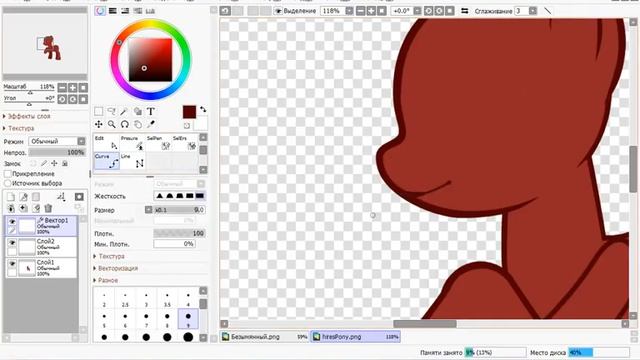The width and height of the screenshot is (640, 360).
Task: Toggle lock moving icon next to Замок
Action: pos(54,163)
